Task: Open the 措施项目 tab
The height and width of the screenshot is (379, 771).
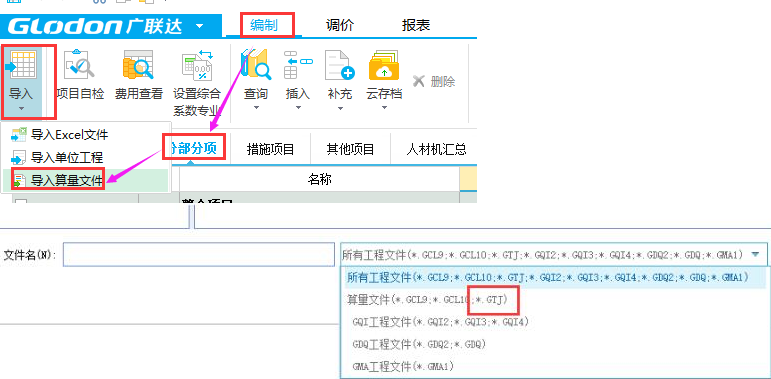Action: (270, 148)
